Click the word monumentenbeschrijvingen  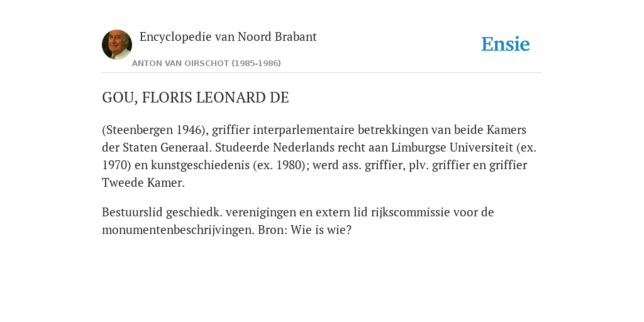click(178, 230)
